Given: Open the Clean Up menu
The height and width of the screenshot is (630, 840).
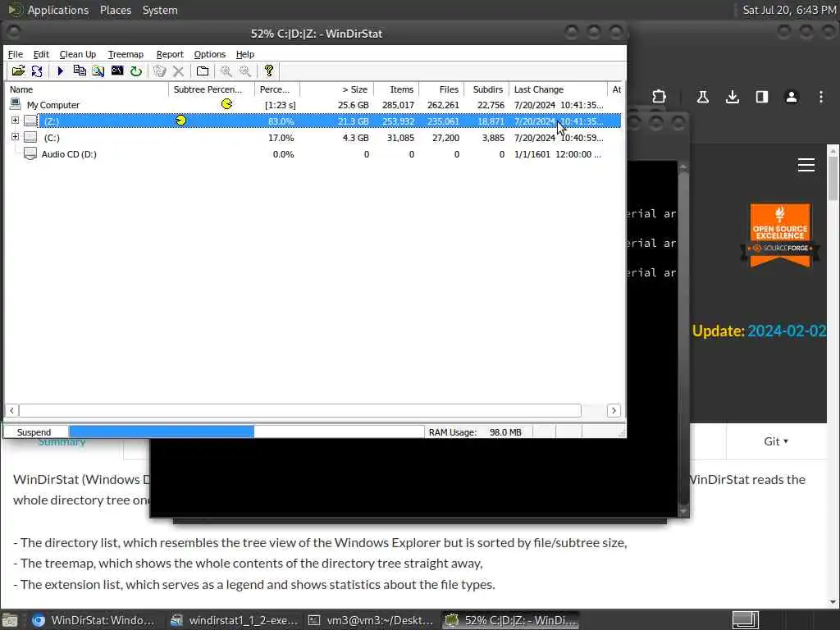Looking at the screenshot, I should 78,54.
